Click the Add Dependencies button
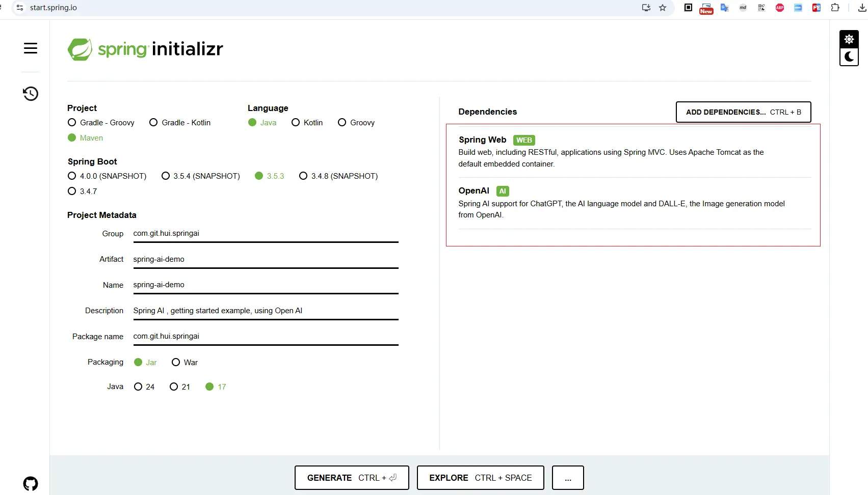 [x=743, y=112]
